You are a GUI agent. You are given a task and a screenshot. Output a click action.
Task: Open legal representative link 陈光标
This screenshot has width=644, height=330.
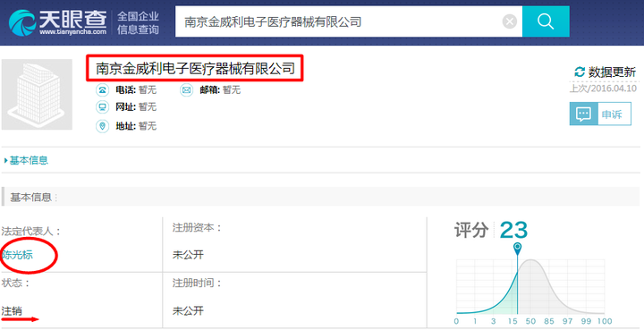pos(17,255)
